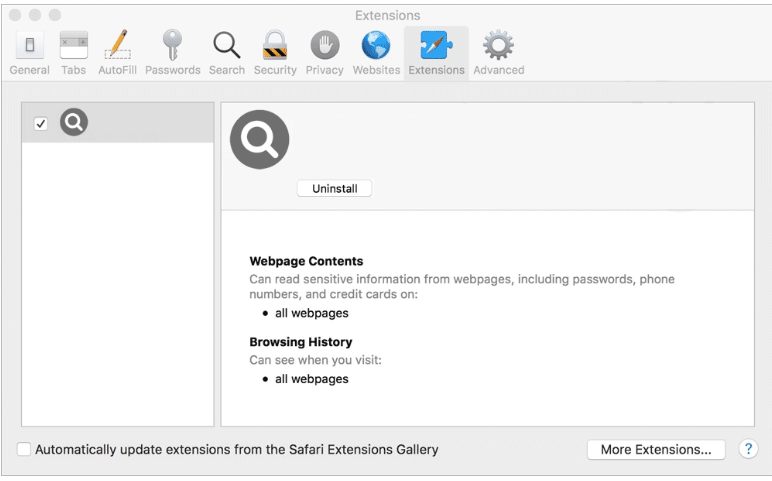Click the Webpage Contents heading
772x481 pixels.
(x=306, y=261)
